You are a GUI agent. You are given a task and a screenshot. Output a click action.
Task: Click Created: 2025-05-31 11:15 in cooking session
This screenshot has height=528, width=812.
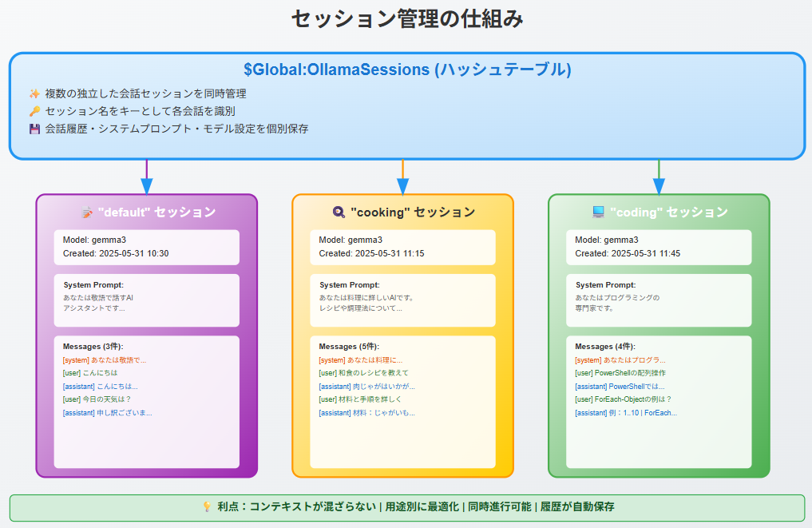pyautogui.click(x=371, y=253)
